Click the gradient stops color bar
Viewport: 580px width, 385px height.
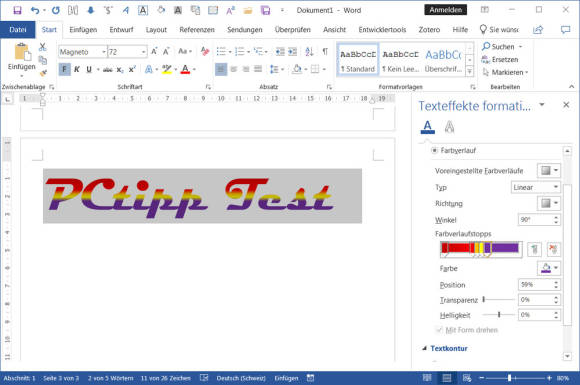[x=481, y=248]
